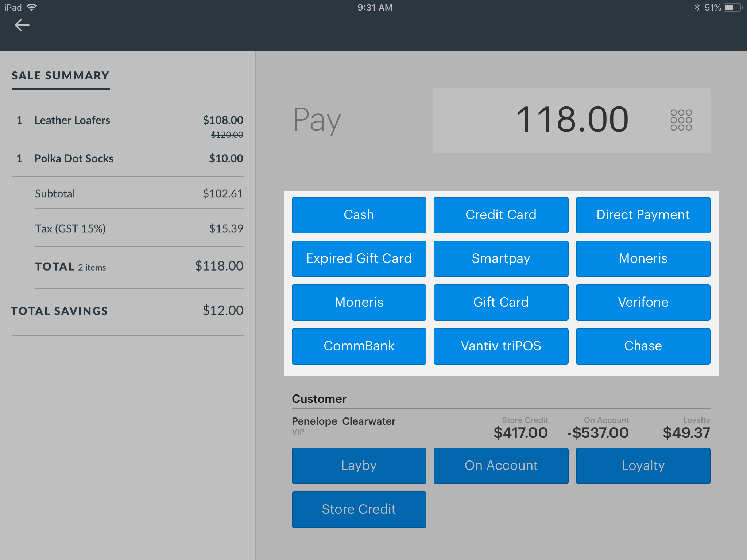Choose Gift Card payment
The image size is (747, 560).
[x=500, y=302]
